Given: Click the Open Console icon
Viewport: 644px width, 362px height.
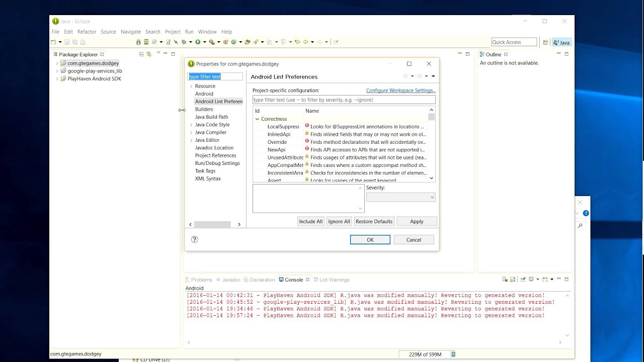Looking at the screenshot, I should pos(545,280).
